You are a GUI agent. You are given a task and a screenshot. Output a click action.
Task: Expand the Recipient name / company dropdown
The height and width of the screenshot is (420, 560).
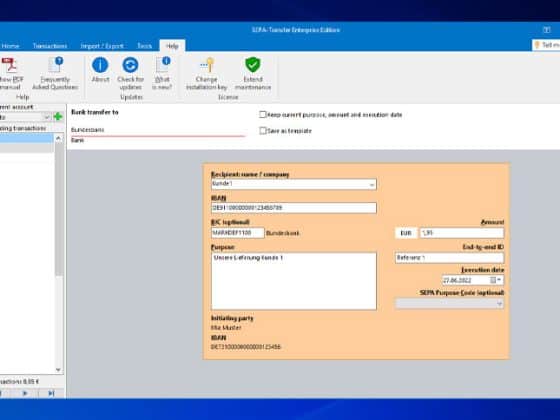point(372,184)
